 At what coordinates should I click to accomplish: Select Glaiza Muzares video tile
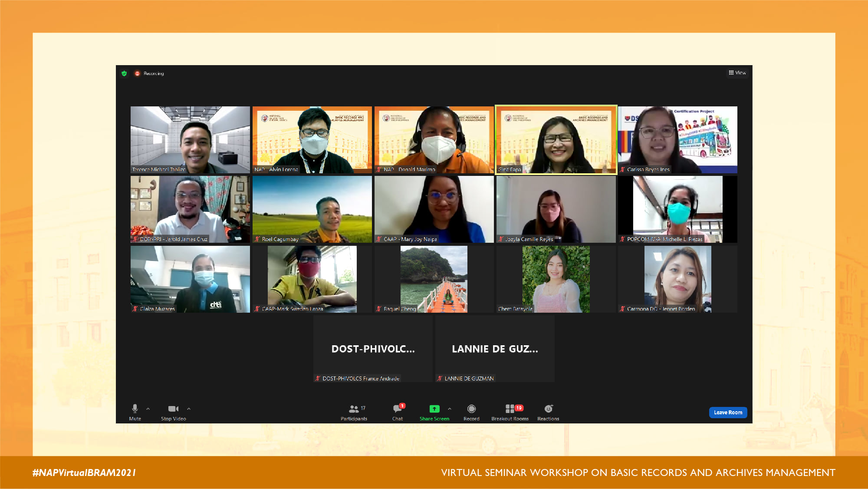pyautogui.click(x=190, y=279)
